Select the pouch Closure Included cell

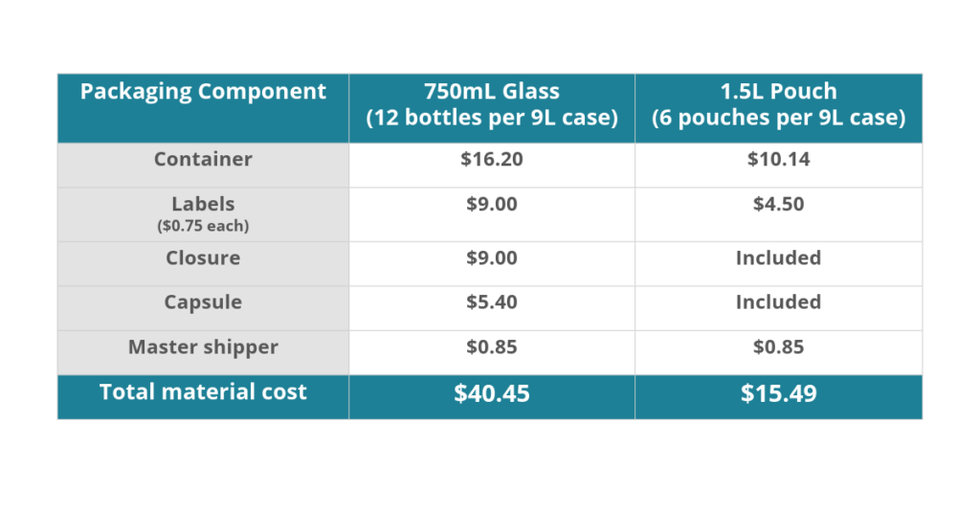779,264
